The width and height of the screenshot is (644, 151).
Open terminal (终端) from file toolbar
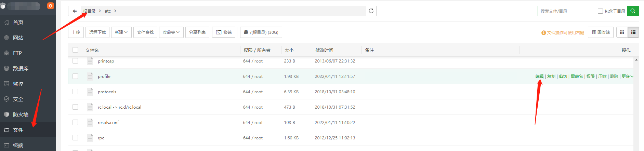pos(224,32)
